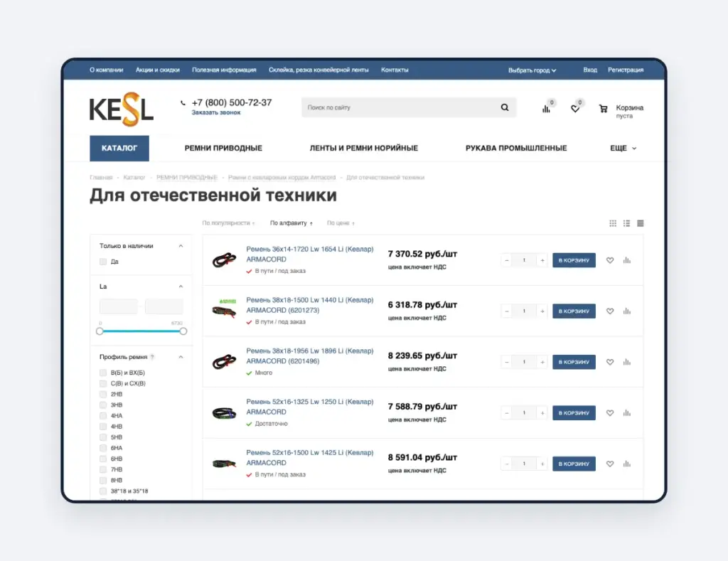
Task: Add Ремень 38x18-1956 to favorites
Action: click(610, 362)
